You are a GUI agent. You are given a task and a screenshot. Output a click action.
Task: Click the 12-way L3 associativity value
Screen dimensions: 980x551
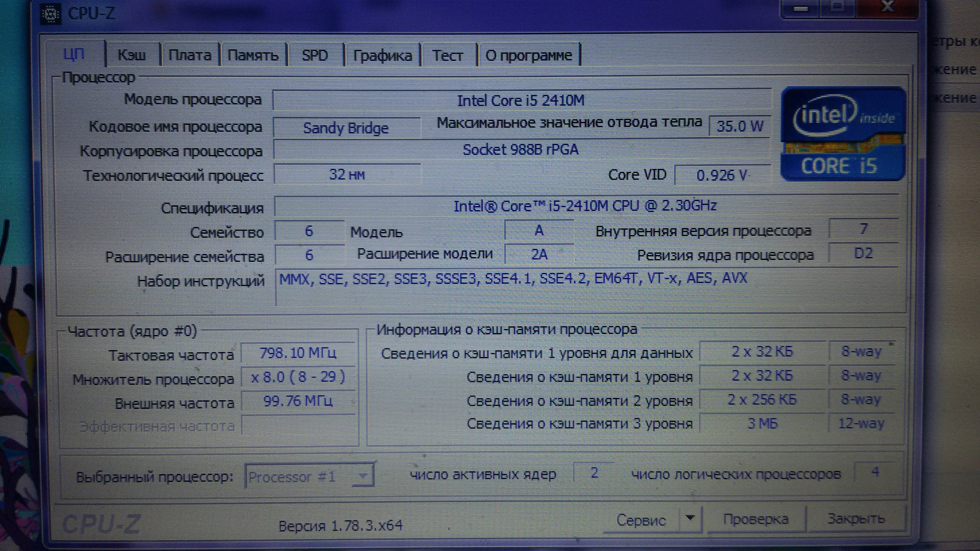(x=861, y=423)
